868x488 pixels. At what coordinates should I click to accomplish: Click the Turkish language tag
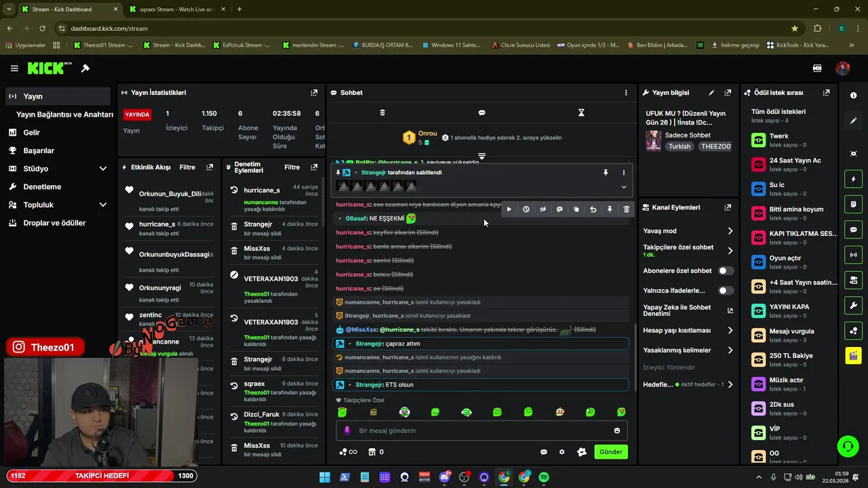point(679,146)
